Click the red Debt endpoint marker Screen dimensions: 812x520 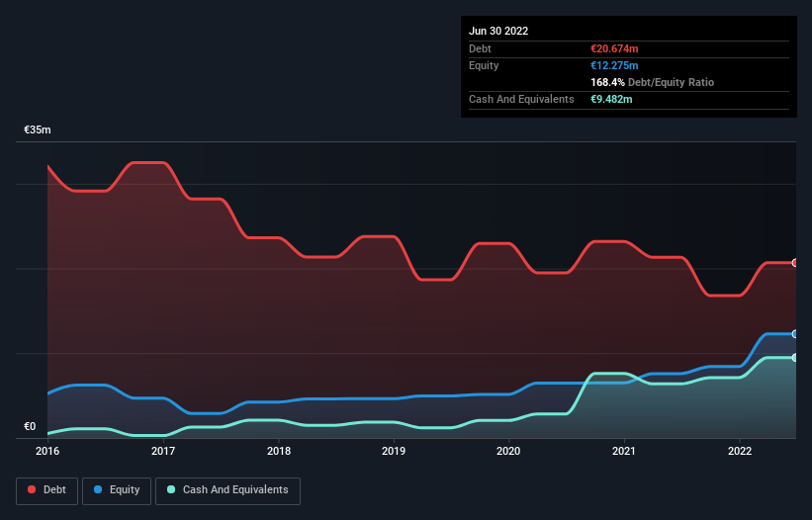point(795,263)
